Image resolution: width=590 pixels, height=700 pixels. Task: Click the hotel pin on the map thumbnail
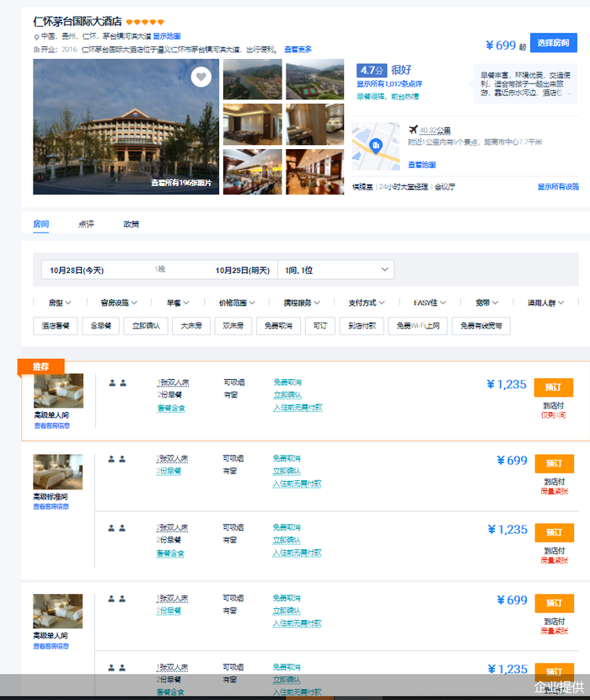tap(376, 146)
